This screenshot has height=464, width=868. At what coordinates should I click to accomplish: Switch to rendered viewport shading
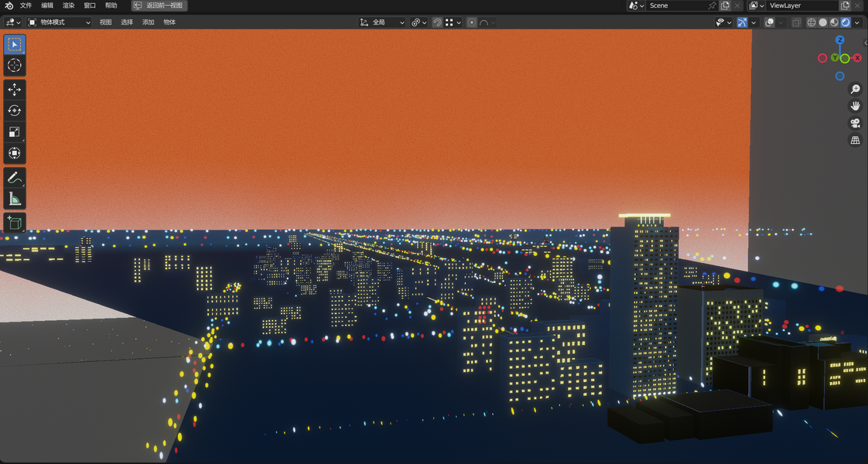pyautogui.click(x=846, y=22)
